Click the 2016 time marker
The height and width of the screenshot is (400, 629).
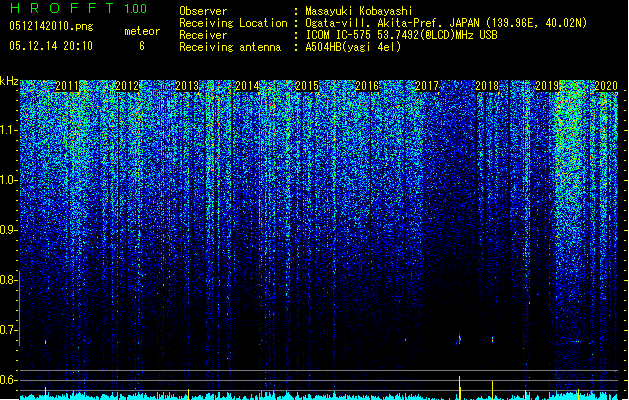[367, 86]
